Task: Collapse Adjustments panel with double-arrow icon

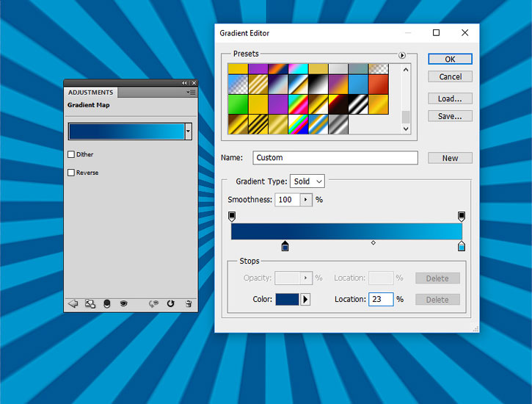Action: [184, 83]
